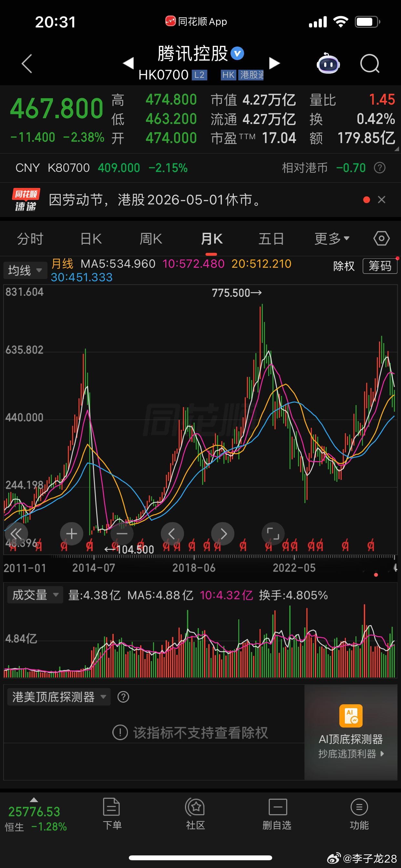Open the 筹码 chip distribution button
Image resolution: width=401 pixels, height=868 pixels.
pyautogui.click(x=380, y=266)
